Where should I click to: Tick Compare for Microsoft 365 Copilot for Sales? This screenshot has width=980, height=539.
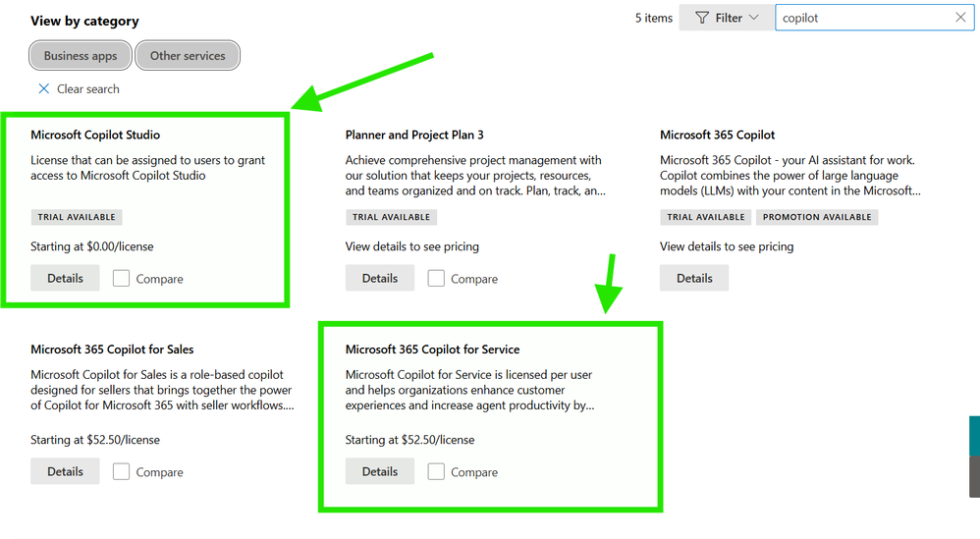point(121,471)
